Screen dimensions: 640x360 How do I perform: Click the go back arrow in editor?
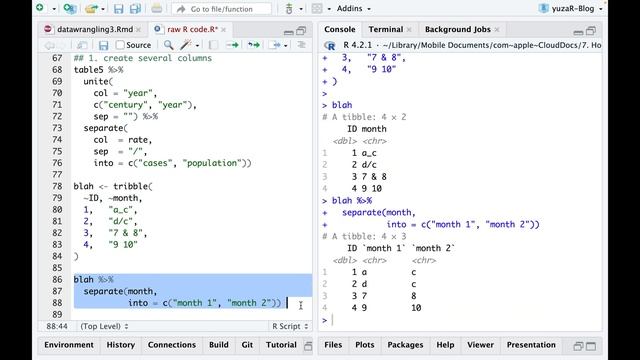pos(49,45)
